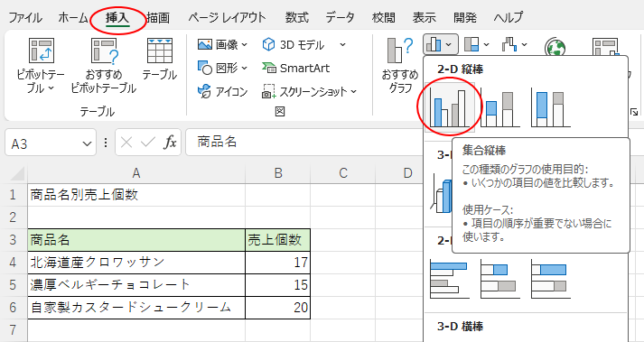Click the select-all corner triangle
This screenshot has width=644, height=342.
(x=16, y=173)
